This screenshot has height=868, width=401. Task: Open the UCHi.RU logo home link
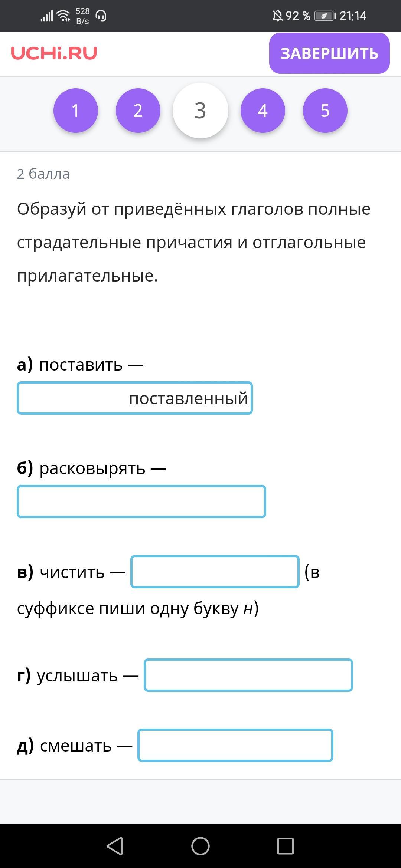54,53
